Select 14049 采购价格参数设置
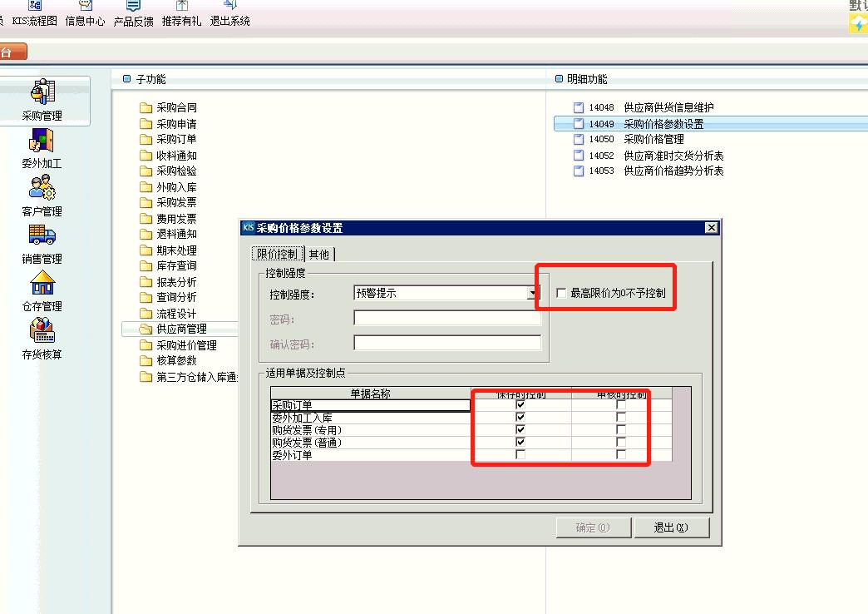 (711, 124)
